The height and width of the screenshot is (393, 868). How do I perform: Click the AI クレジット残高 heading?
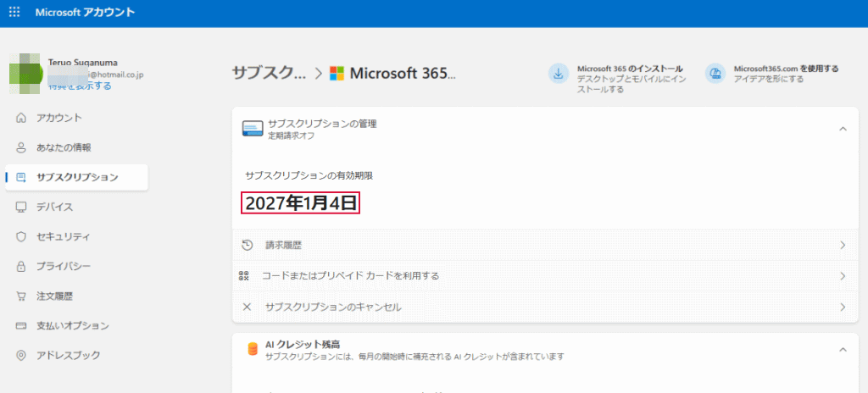[x=303, y=345]
